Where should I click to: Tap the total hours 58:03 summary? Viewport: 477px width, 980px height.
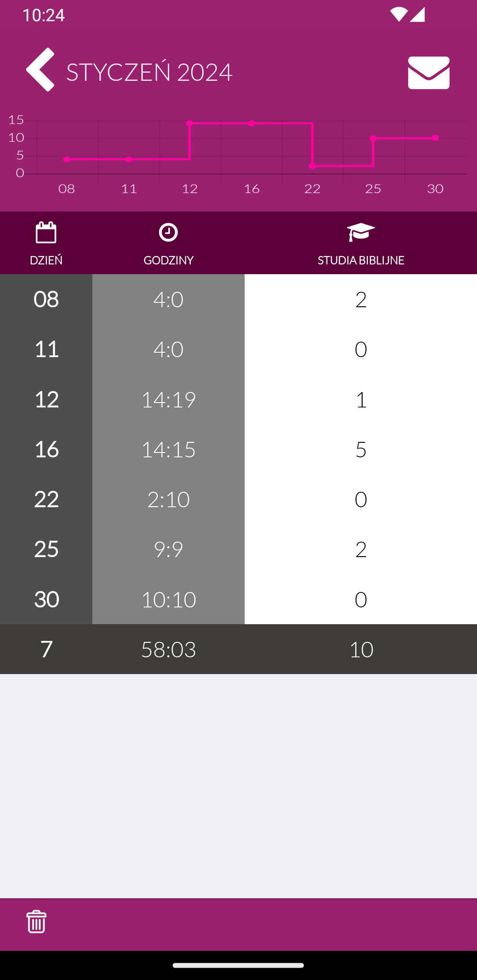tap(168, 649)
